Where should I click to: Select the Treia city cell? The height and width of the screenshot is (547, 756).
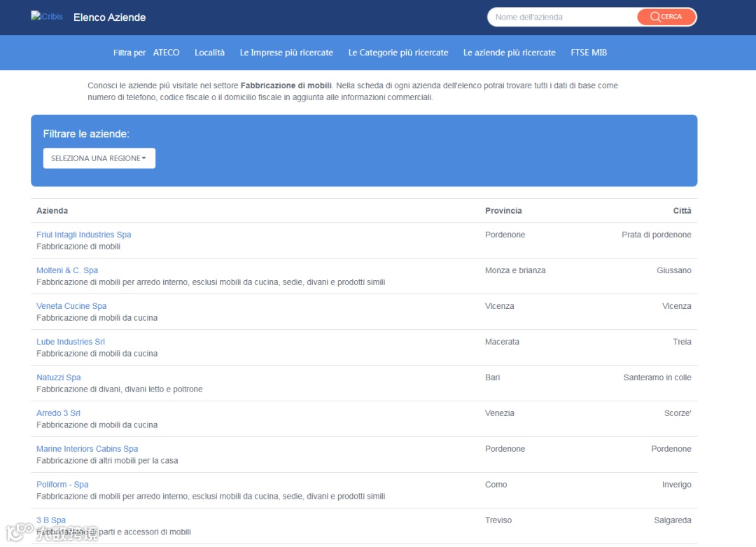point(682,342)
